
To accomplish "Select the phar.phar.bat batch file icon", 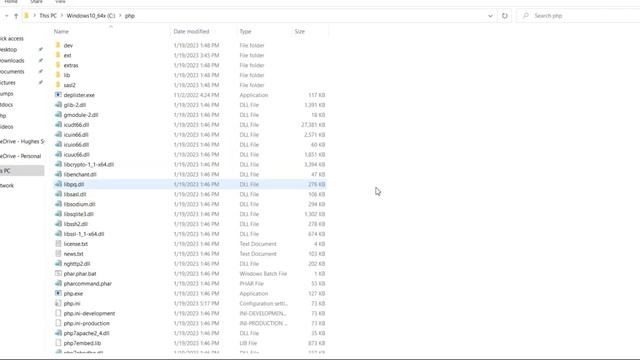I will (58, 273).
